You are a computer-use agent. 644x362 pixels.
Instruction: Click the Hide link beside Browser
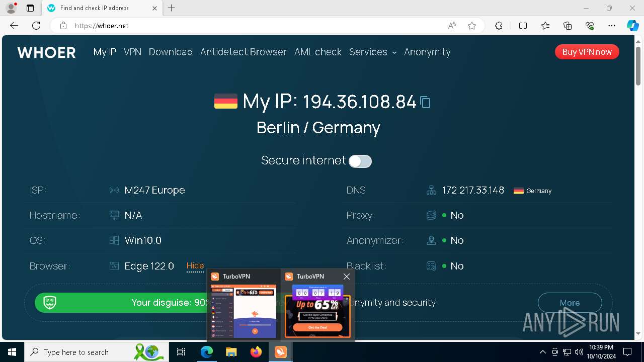(195, 266)
